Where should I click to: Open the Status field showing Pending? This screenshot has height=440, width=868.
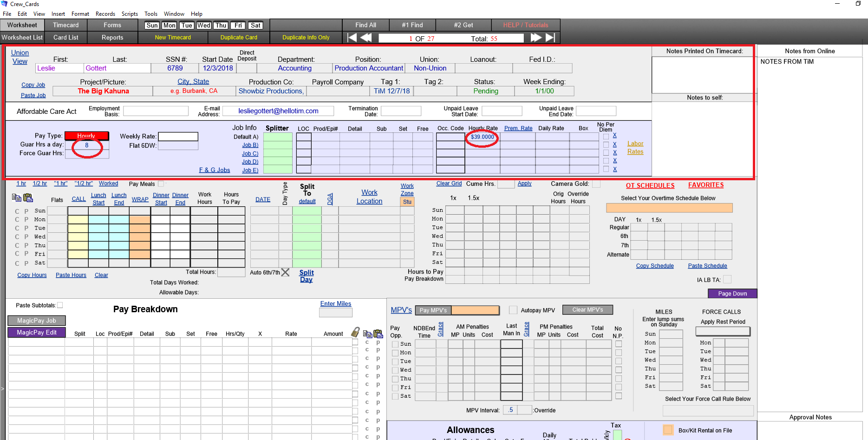[x=486, y=91]
